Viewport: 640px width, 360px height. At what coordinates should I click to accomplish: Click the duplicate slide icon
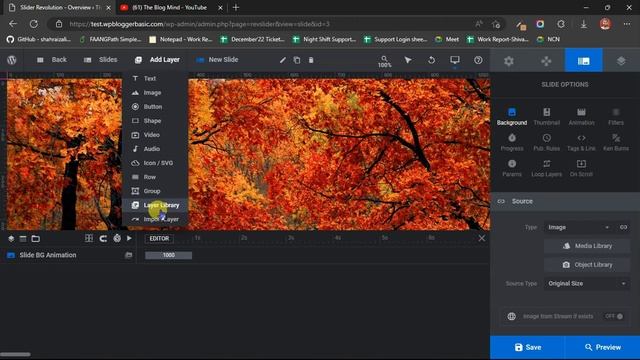(x=297, y=60)
